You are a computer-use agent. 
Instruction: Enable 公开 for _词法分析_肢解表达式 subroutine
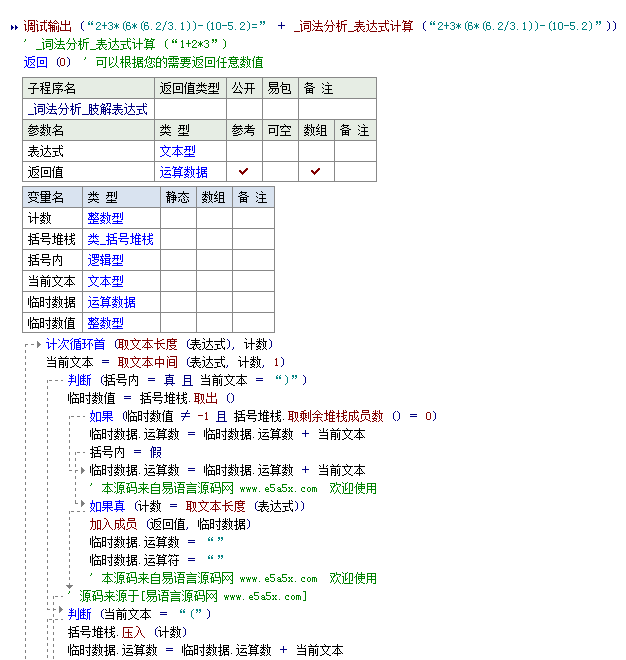coord(243,109)
